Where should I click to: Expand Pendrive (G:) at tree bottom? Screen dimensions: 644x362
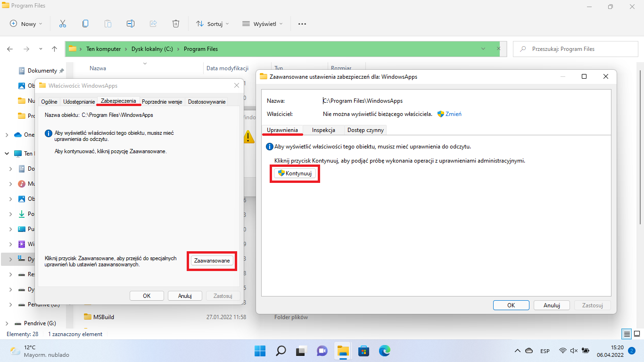click(x=7, y=323)
